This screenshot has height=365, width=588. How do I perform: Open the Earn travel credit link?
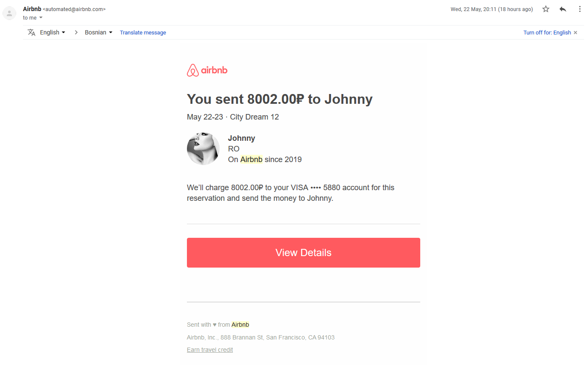pyautogui.click(x=210, y=350)
